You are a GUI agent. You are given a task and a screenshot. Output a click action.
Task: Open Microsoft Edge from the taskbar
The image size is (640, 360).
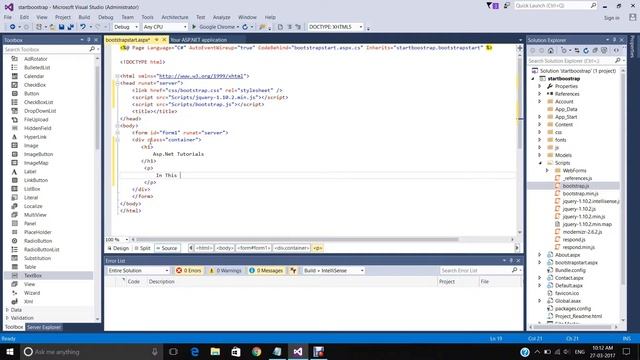[x=195, y=351]
